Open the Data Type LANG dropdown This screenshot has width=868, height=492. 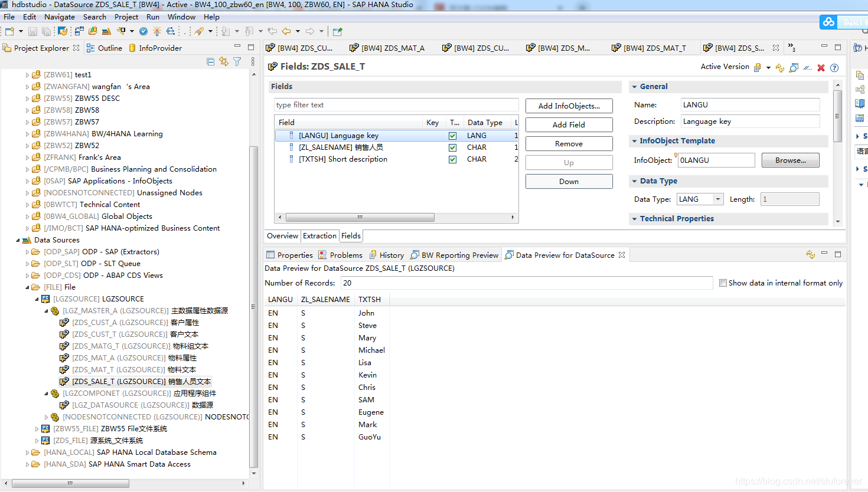pyautogui.click(x=718, y=199)
